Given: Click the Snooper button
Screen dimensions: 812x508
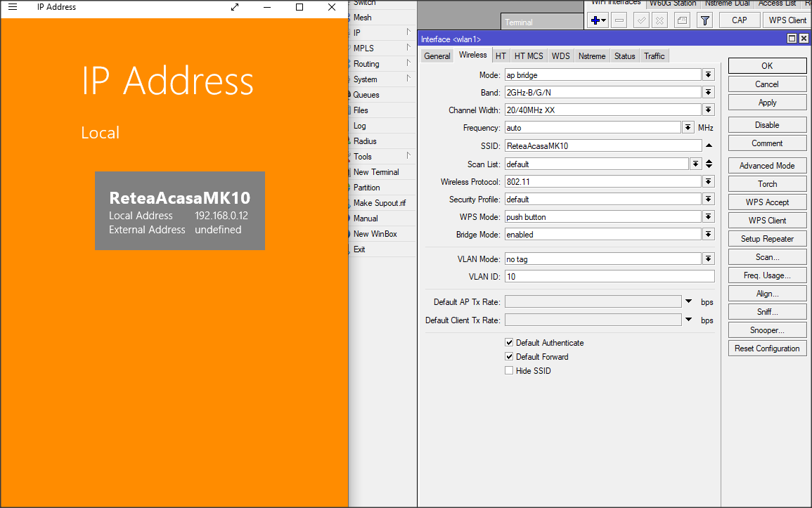Looking at the screenshot, I should pos(767,330).
